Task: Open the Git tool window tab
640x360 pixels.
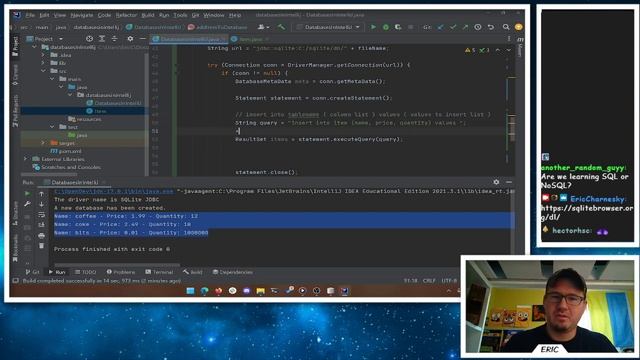Action: click(x=32, y=272)
